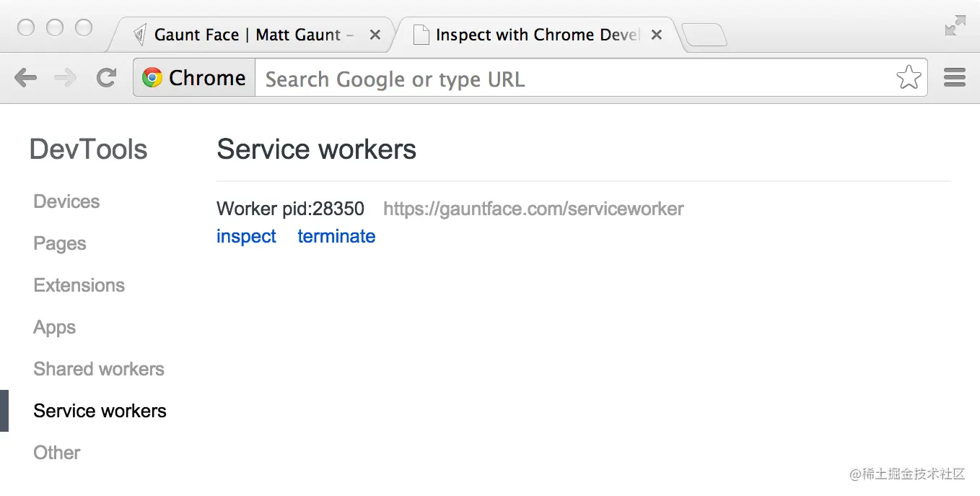Click the back navigation arrow
Screen dimensions: 980x496
coord(26,78)
